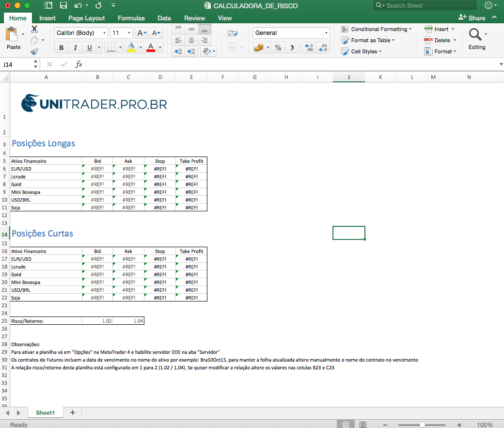The image size is (504, 428).
Task: Apply Percent Style number format
Action: click(278, 48)
